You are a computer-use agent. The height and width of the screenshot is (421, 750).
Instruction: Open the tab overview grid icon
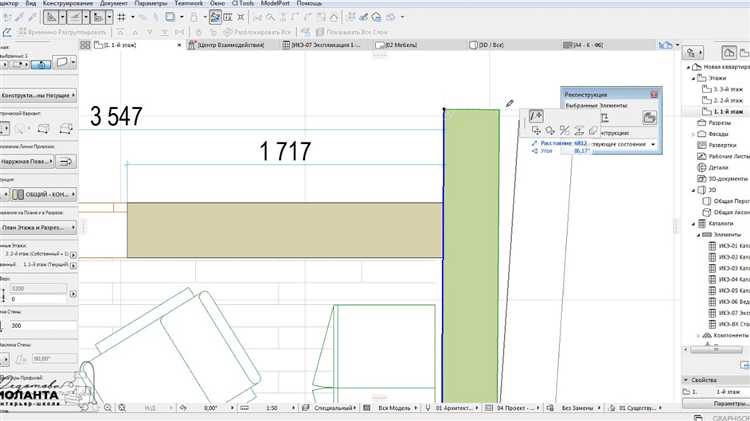click(85, 45)
